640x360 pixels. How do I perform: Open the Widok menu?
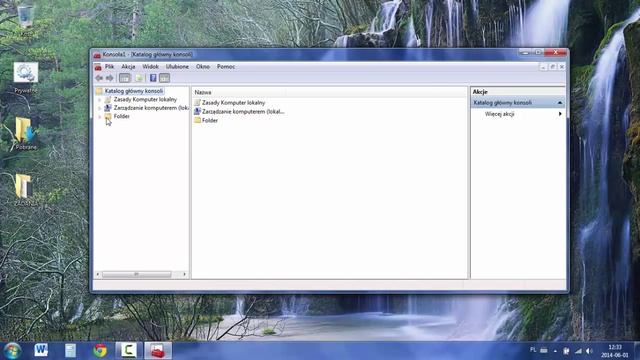[x=150, y=67]
